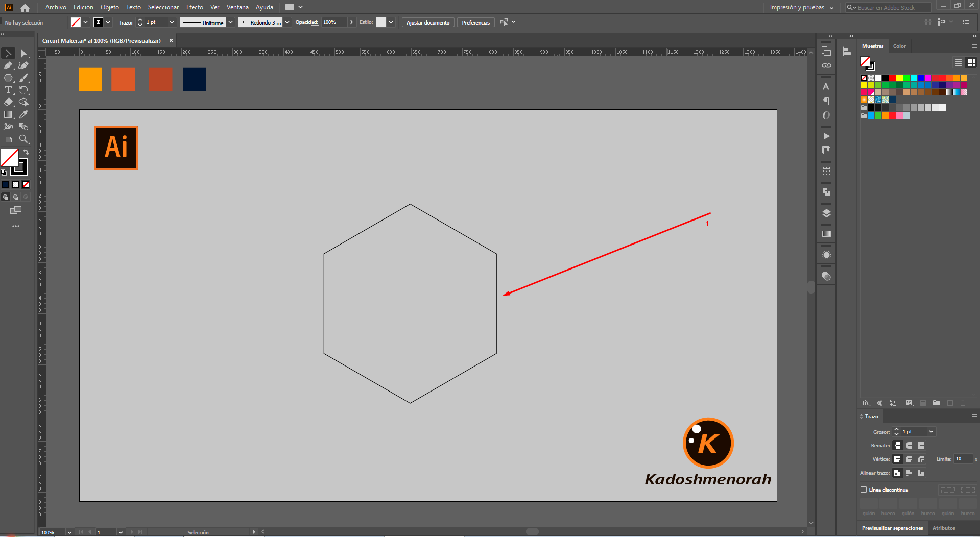Viewport: 980px width, 537px height.
Task: Select the Eraser tool
Action: click(8, 102)
